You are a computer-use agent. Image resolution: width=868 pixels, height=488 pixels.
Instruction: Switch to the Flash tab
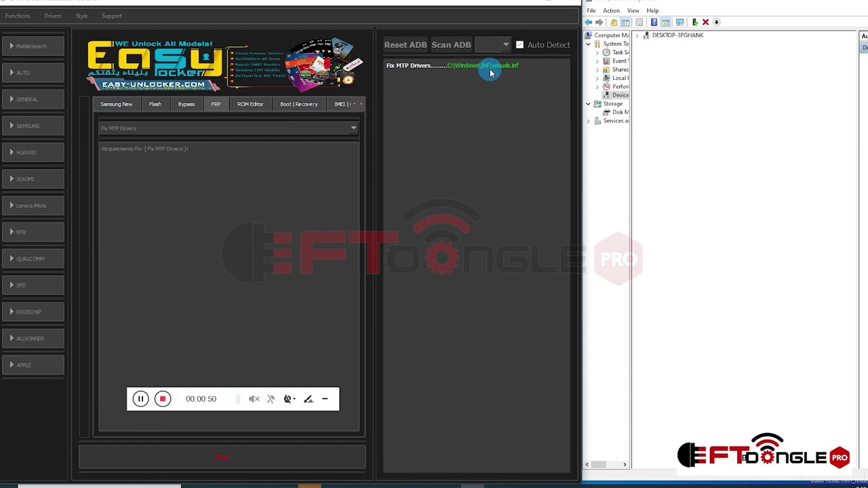155,104
